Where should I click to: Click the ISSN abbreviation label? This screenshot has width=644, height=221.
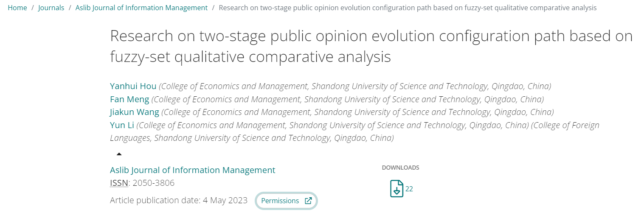(119, 183)
